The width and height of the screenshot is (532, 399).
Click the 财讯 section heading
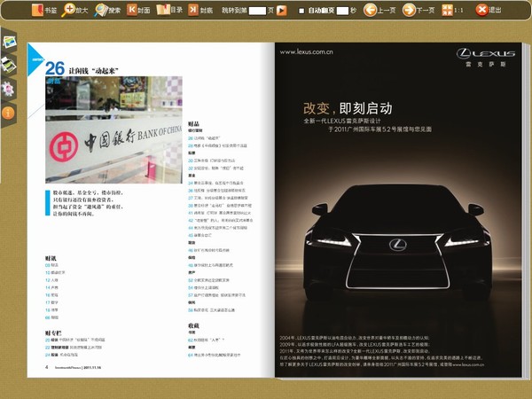[51, 258]
